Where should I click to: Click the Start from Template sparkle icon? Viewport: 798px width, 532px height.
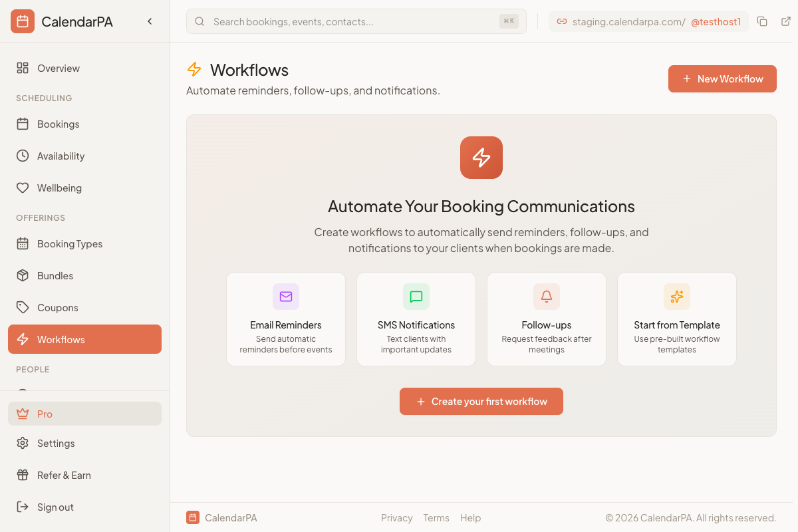(x=676, y=297)
